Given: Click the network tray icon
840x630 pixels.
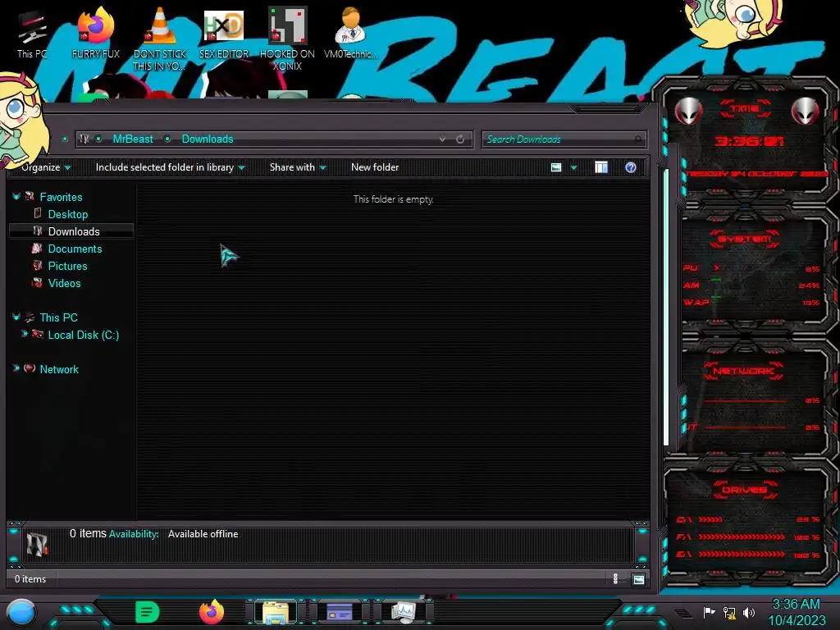Looking at the screenshot, I should click(x=729, y=612).
